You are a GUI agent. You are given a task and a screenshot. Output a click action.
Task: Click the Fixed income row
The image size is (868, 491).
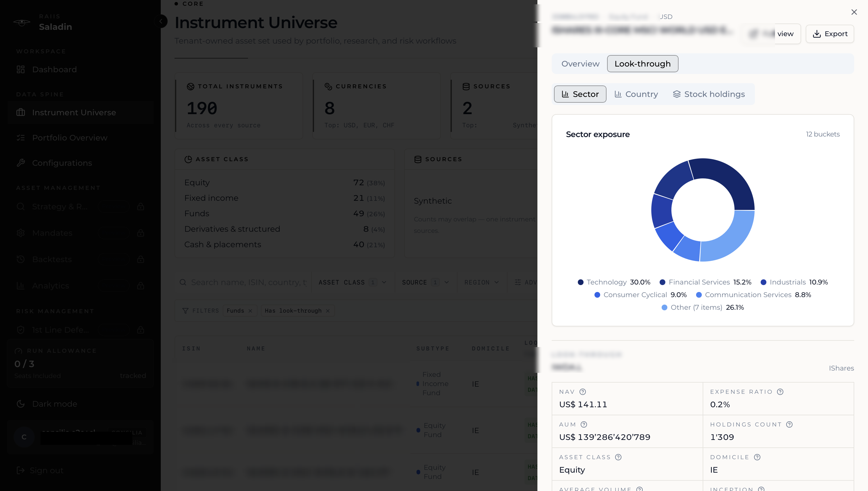click(x=284, y=198)
